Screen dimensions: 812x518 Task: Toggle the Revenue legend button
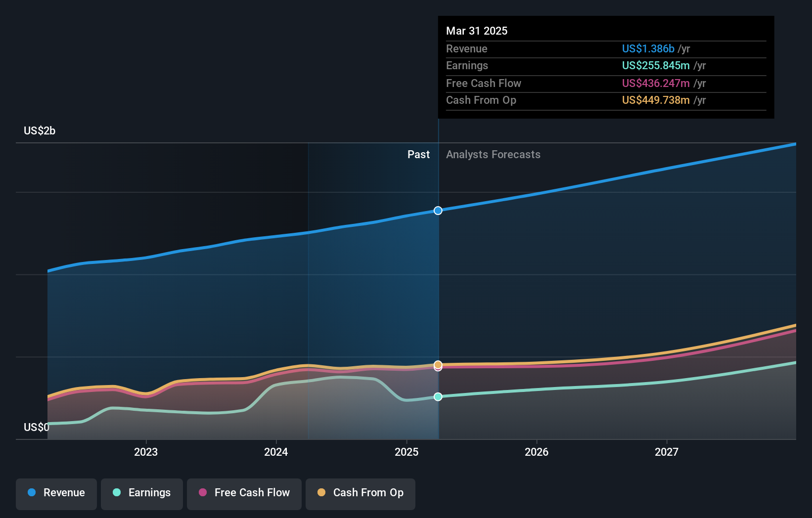[x=56, y=494]
